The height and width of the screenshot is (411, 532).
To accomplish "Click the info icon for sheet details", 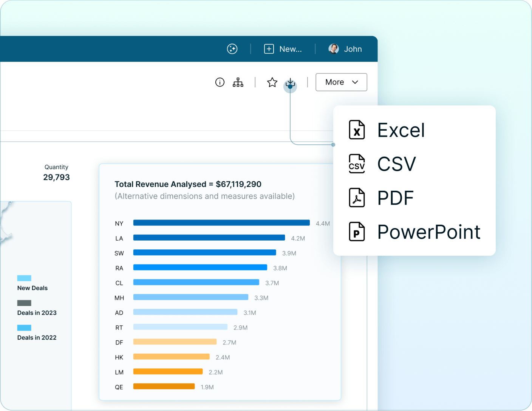I will pyautogui.click(x=220, y=82).
